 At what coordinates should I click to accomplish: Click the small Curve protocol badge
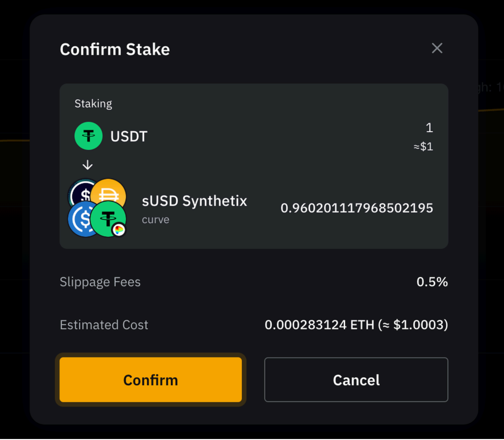coord(119,230)
